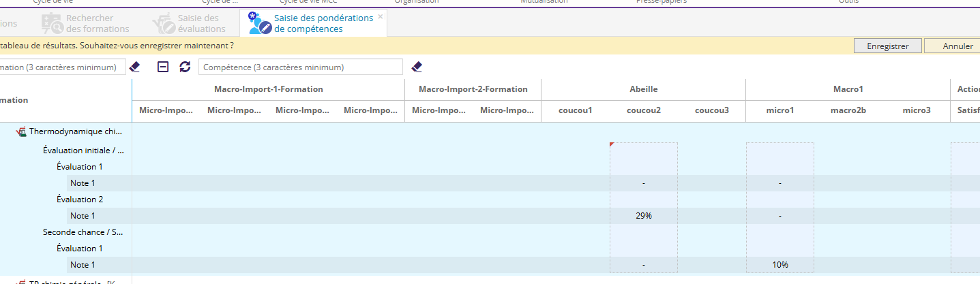
Task: Select the 10% weighting cell under micro1
Action: 779,265
